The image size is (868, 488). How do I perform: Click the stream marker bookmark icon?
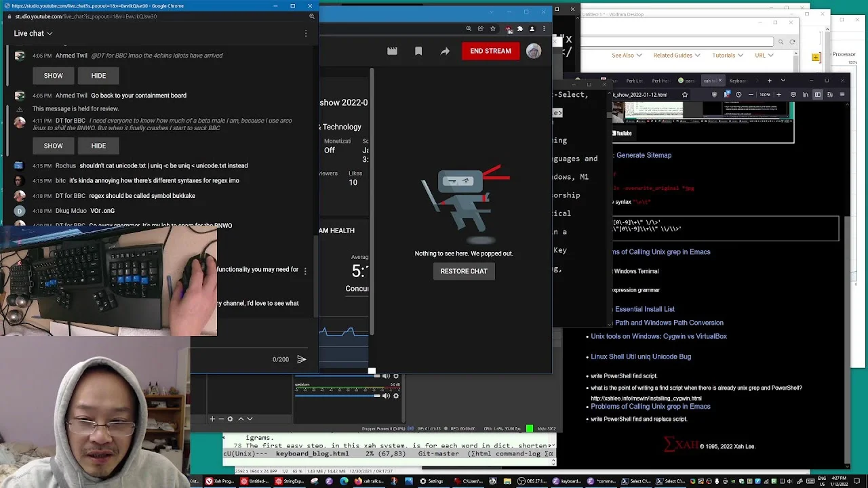418,51
